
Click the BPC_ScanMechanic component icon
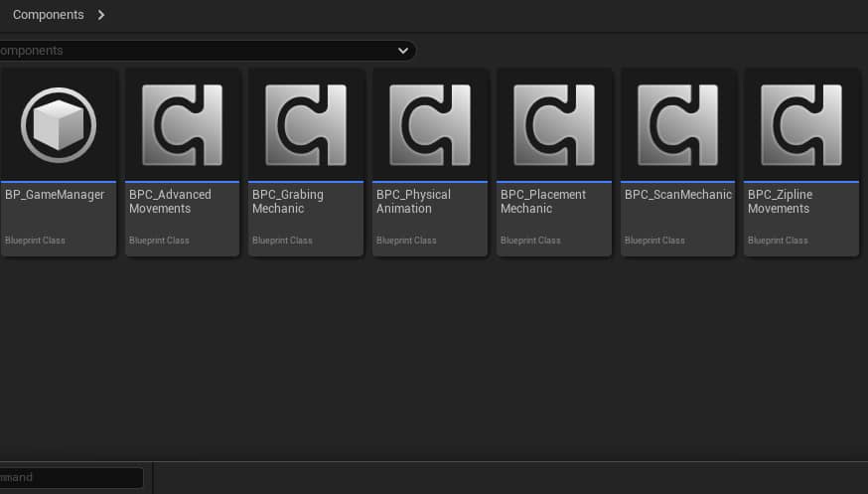coord(677,125)
